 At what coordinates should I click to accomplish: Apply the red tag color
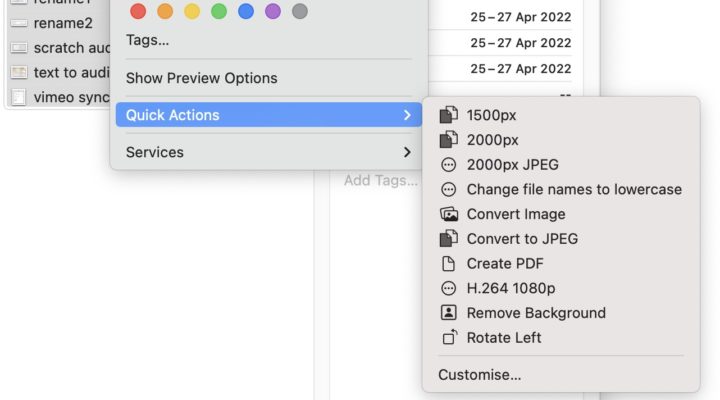(138, 11)
